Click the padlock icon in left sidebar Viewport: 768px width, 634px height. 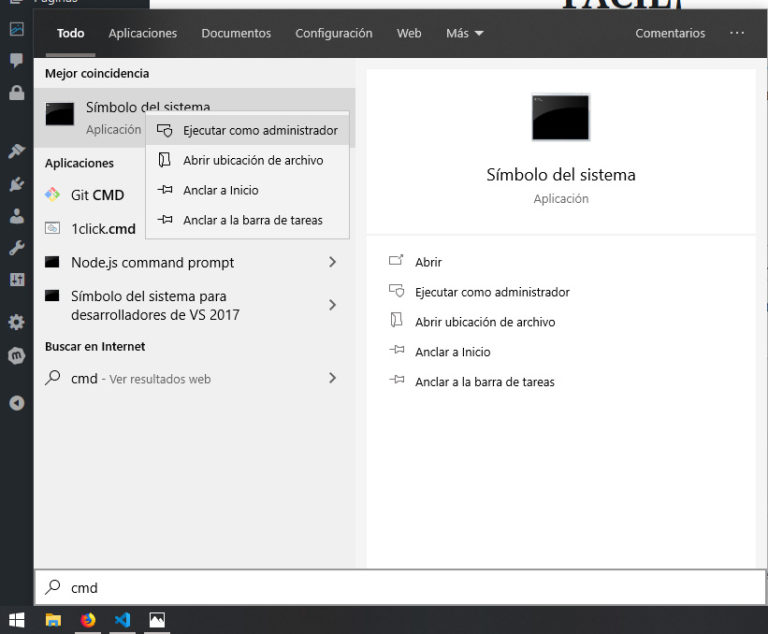point(17,92)
